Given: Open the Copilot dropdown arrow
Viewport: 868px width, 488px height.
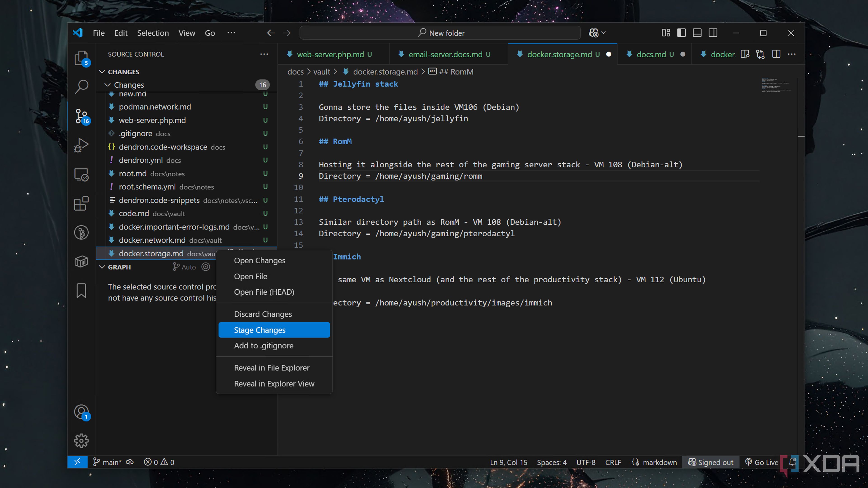Looking at the screenshot, I should [604, 33].
